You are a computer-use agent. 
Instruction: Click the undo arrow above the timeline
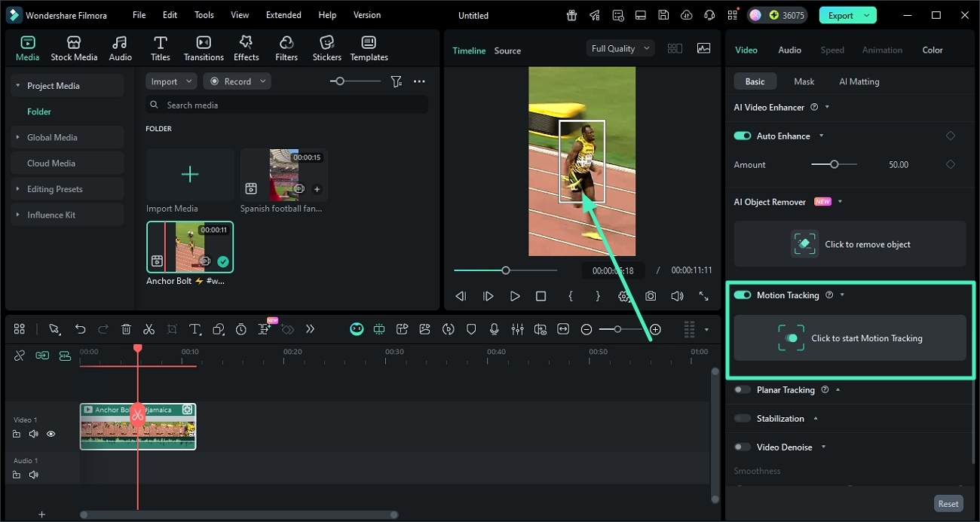point(80,329)
